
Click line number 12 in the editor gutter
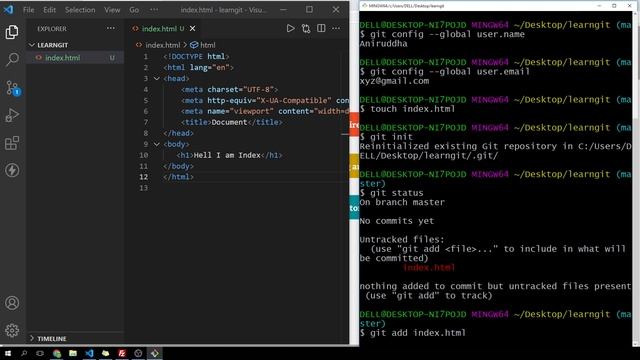click(143, 177)
